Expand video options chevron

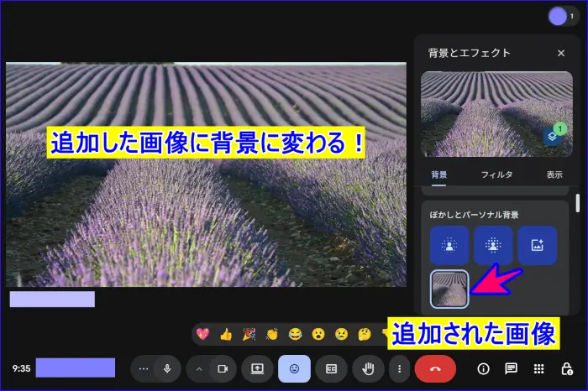click(x=199, y=369)
